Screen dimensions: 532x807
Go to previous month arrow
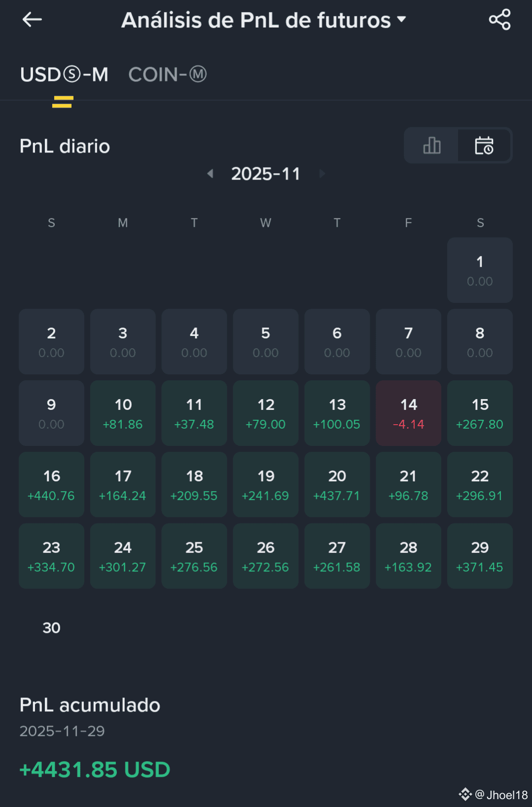click(211, 174)
